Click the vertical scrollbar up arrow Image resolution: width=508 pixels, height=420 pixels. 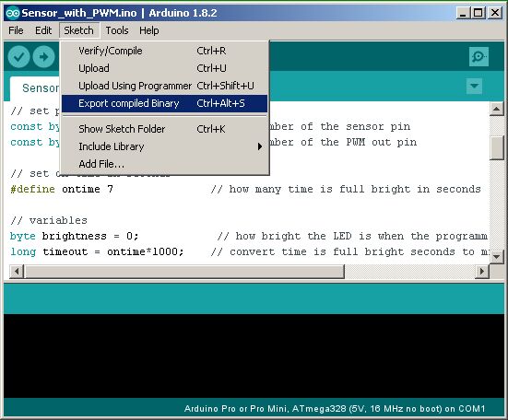(496, 109)
